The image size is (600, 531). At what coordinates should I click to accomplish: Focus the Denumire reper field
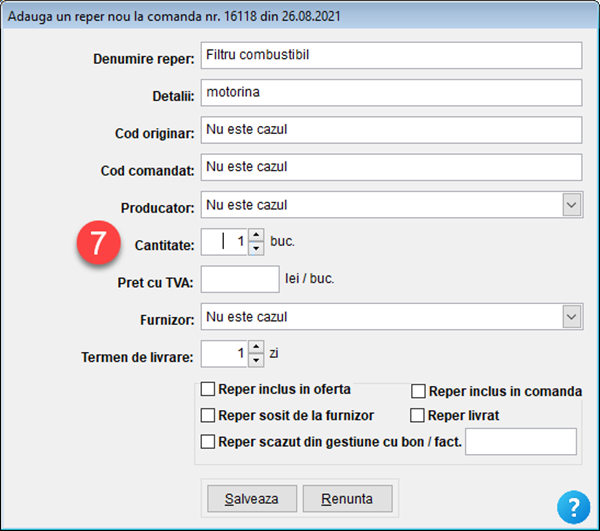point(391,55)
